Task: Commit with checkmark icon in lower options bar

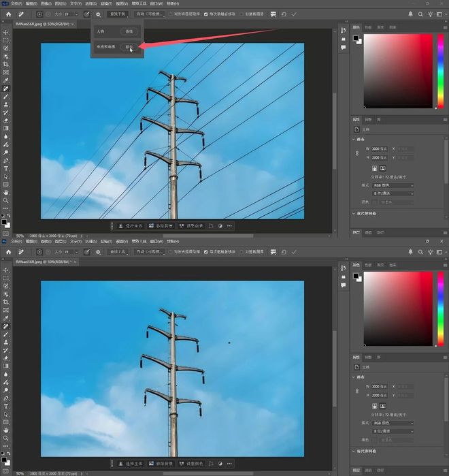Action: coord(294,252)
